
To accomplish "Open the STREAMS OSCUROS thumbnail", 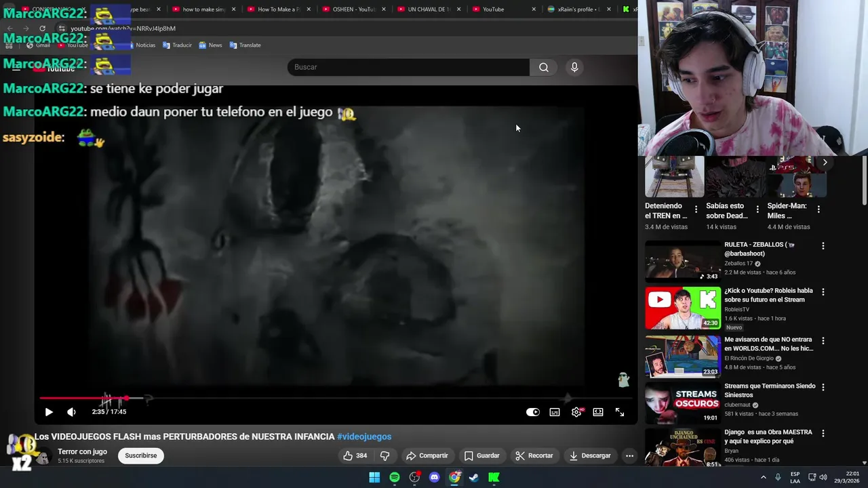I will coord(683,403).
